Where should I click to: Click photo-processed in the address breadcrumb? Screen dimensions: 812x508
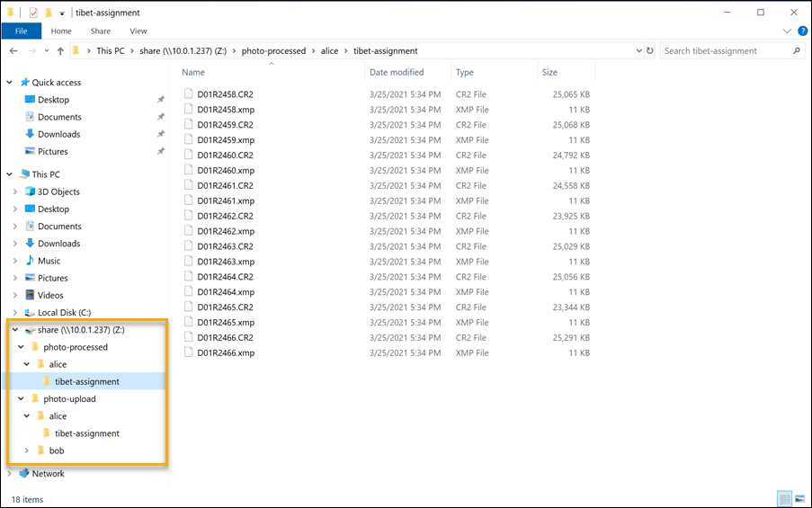coord(273,50)
